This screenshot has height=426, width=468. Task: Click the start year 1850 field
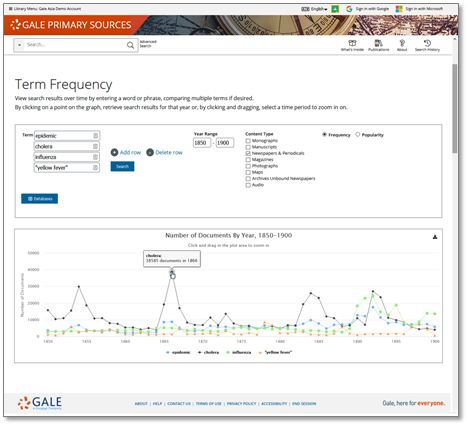click(202, 143)
